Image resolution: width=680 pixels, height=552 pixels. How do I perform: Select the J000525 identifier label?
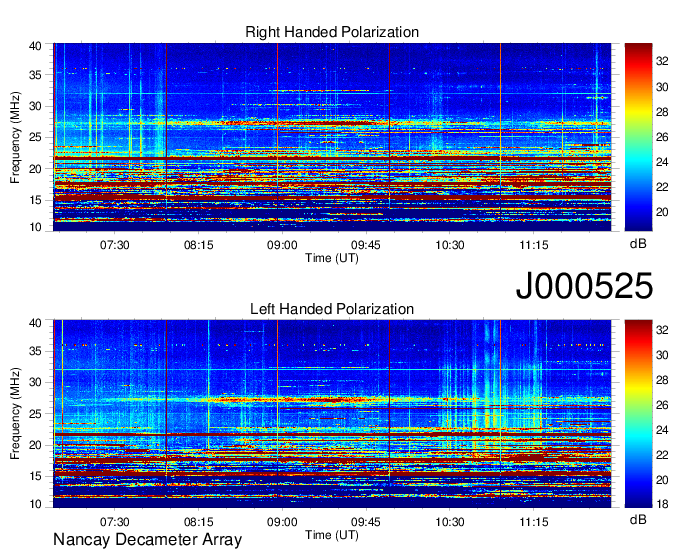point(584,286)
